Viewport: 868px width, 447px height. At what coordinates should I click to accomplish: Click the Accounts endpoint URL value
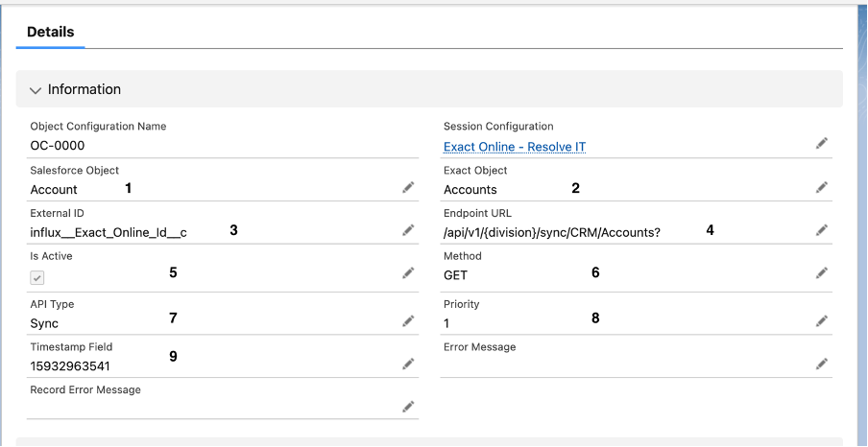click(552, 233)
